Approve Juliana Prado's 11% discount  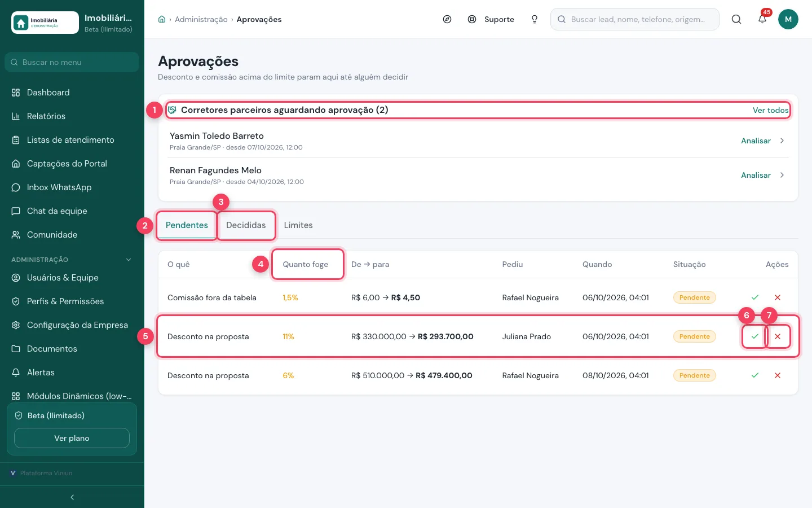point(755,336)
